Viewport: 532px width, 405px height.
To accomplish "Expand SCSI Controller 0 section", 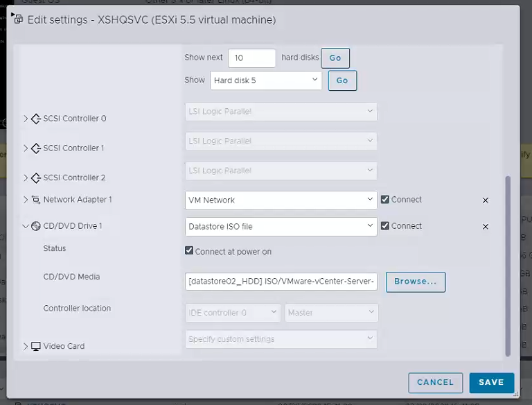I will tap(26, 119).
